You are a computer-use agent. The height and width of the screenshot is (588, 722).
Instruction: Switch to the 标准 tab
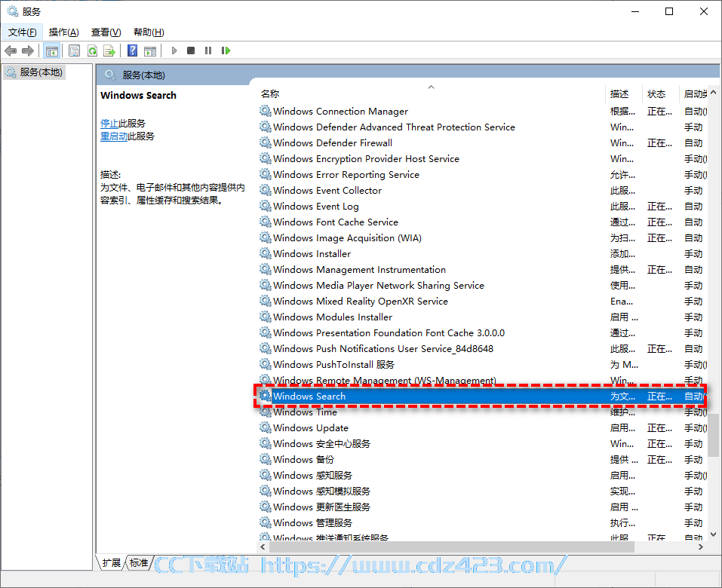139,562
